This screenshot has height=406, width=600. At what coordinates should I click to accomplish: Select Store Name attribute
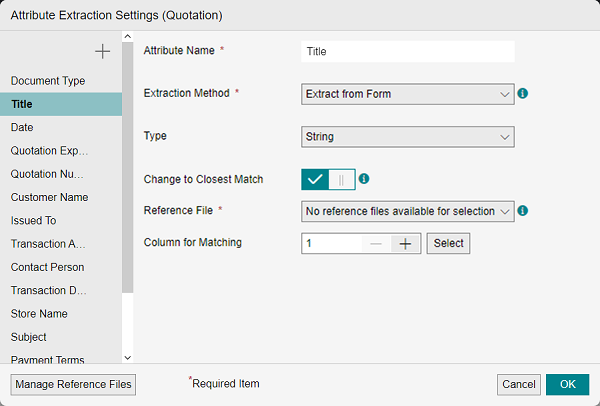[38, 314]
